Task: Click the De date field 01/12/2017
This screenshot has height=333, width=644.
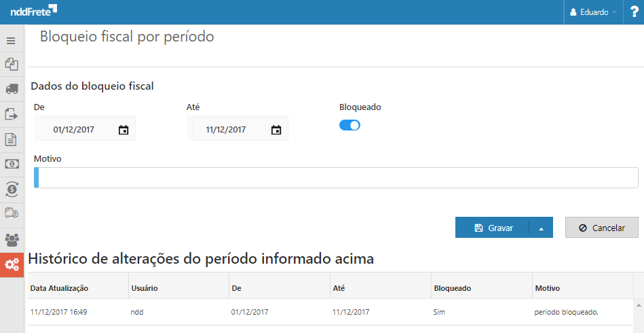Action: pos(74,130)
